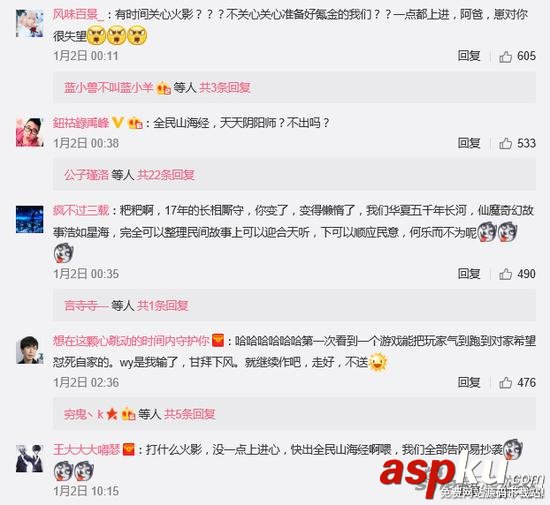550x505 pixels.
Task: Like the comment with 605 likes
Action: pyautogui.click(x=505, y=56)
